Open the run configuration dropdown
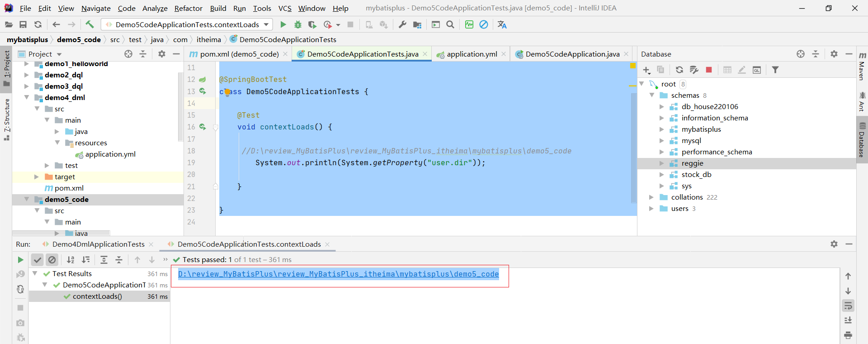The width and height of the screenshot is (868, 344). 266,24
